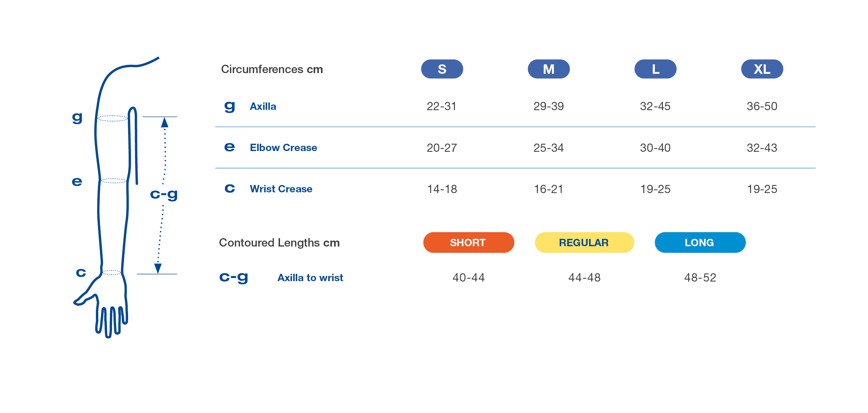This screenshot has width=868, height=413.
Task: Click the Axilla to wrist label
Action: [x=310, y=278]
